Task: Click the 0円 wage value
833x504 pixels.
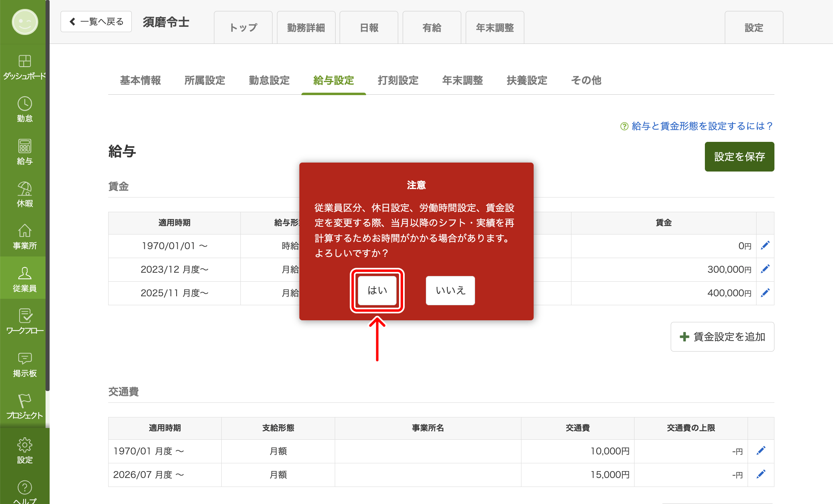Action: [745, 246]
